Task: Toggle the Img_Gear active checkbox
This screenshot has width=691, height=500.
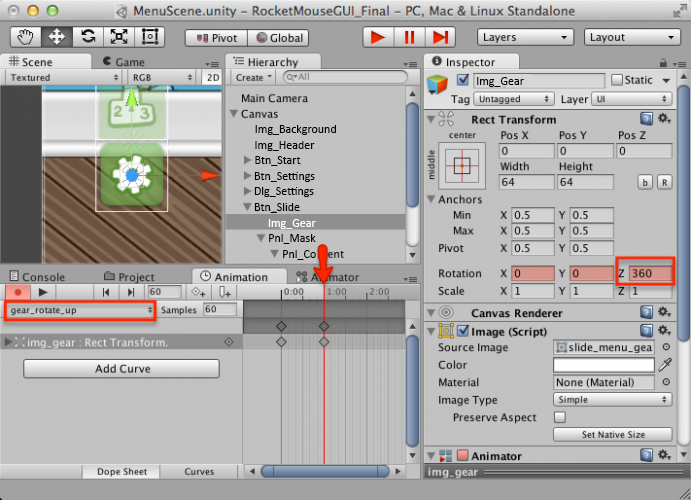Action: 462,80
